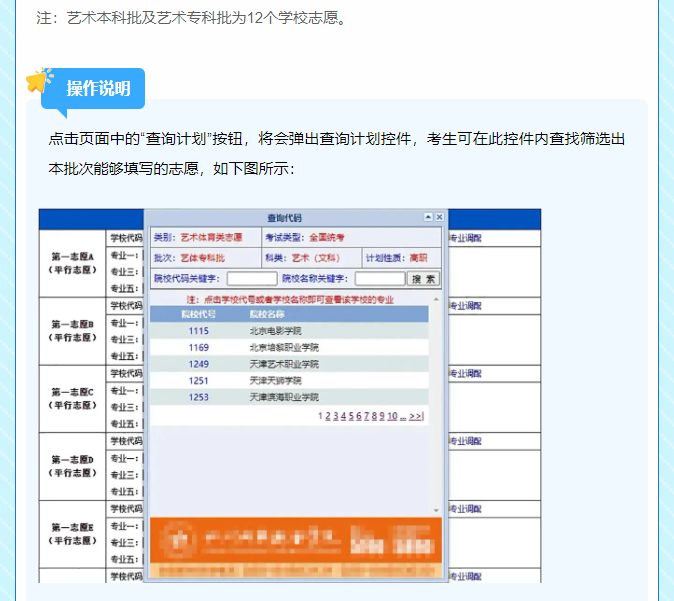Image resolution: width=674 pixels, height=601 pixels.
Task: Open 天津滨海职业学院 school entry
Action: 284,397
